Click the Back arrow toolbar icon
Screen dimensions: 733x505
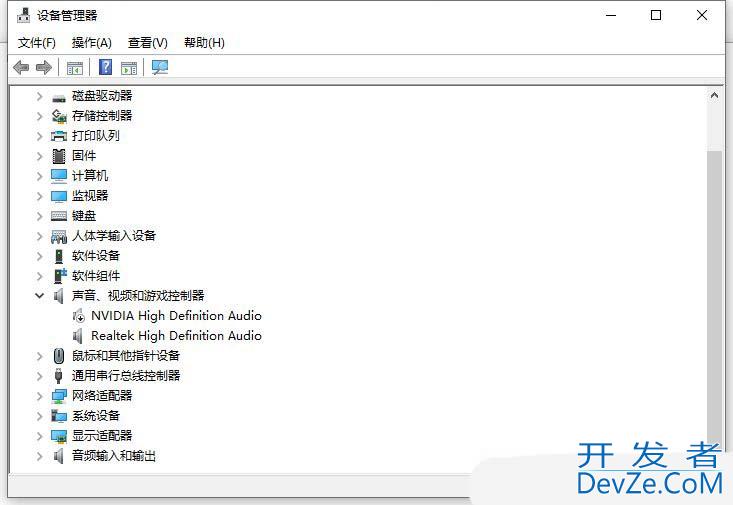(21, 67)
